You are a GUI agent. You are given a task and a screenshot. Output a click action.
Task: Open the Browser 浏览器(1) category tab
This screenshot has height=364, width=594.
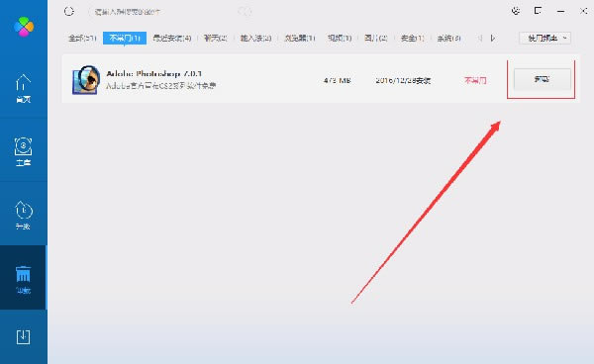pos(300,39)
